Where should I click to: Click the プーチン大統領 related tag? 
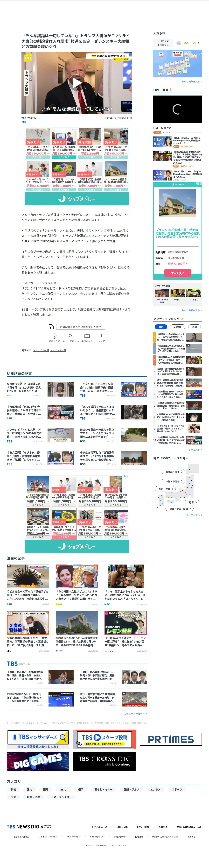click(x=58, y=350)
